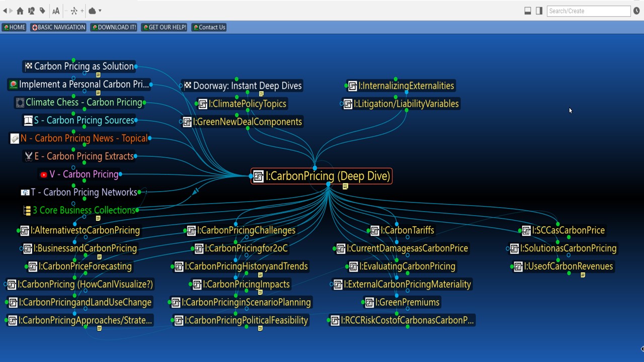Toggle the right side panel layout icon
This screenshot has width=644, height=362.
tap(539, 11)
